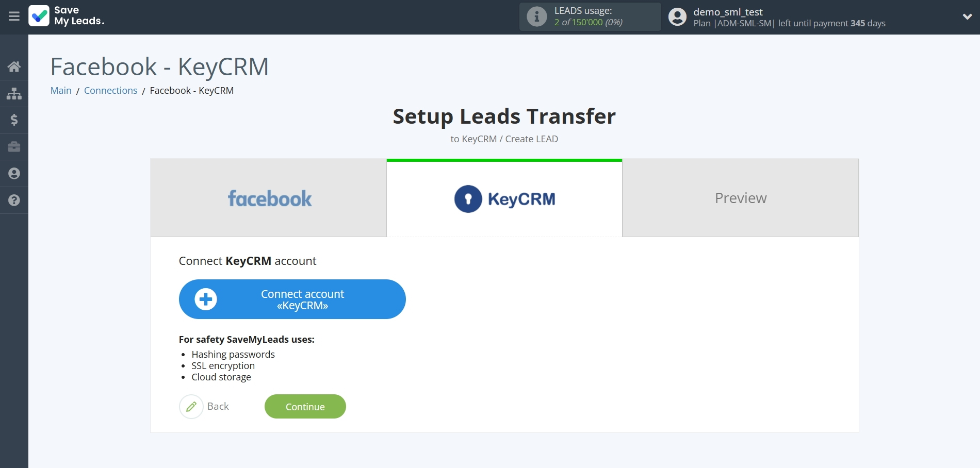Screen dimensions: 980x468
Task: Expand the account dropdown in the top-right corner
Action: [967, 16]
